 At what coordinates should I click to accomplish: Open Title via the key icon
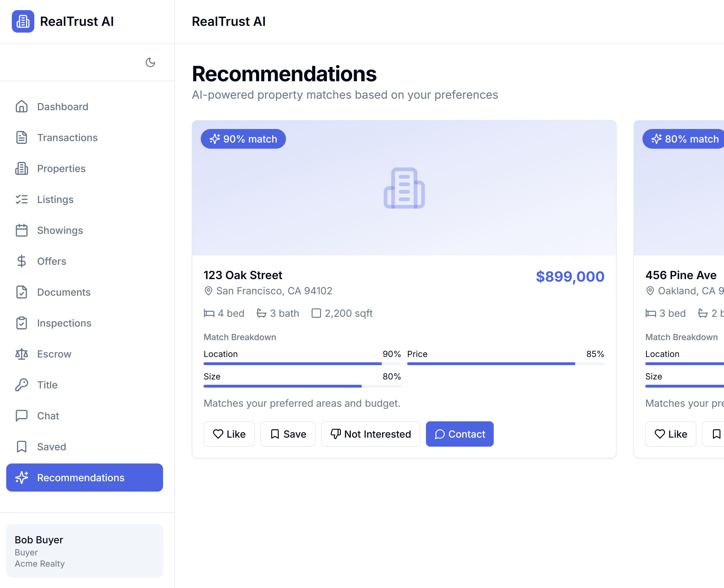coord(22,385)
